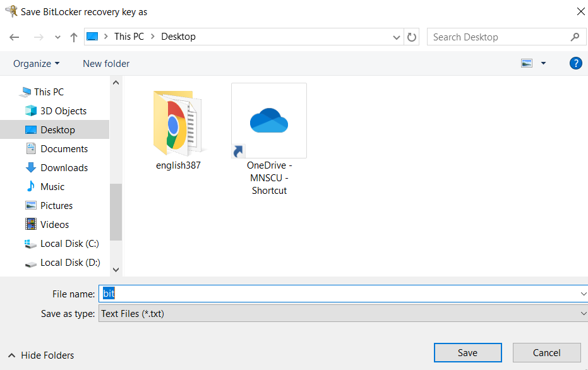The image size is (588, 370).
Task: Open the Organize menu
Action: (36, 64)
